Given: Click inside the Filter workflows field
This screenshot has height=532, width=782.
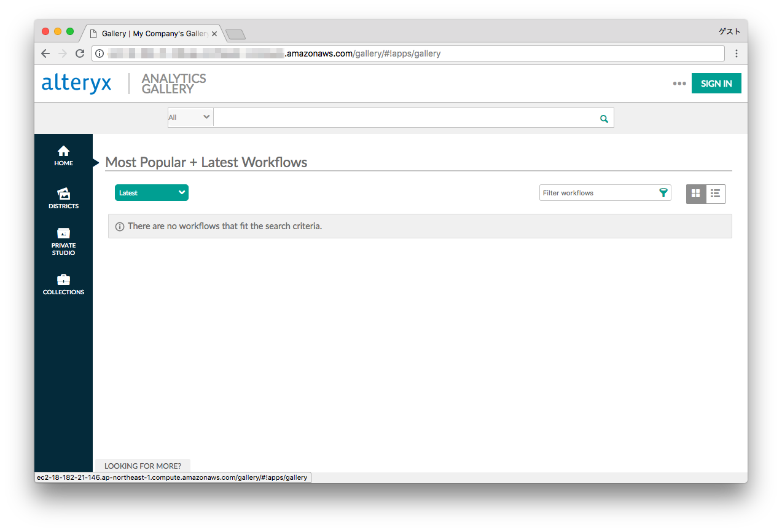Looking at the screenshot, I should [590, 192].
